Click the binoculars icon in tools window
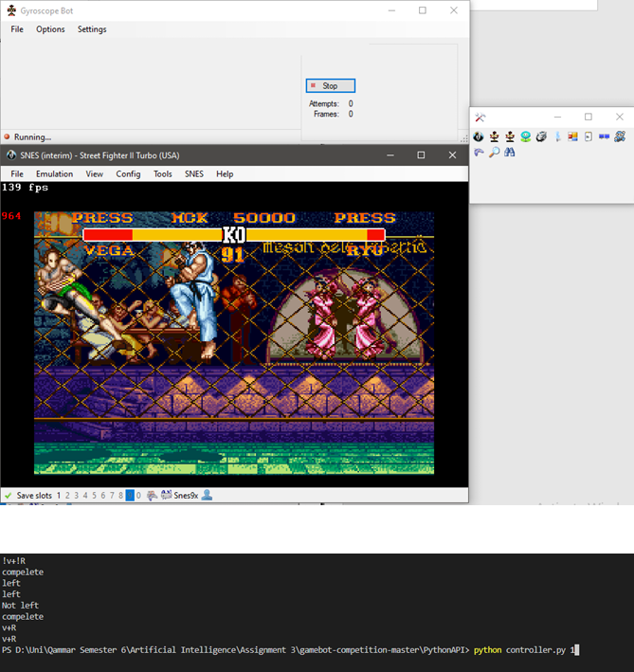The height and width of the screenshot is (672, 634). point(509,153)
